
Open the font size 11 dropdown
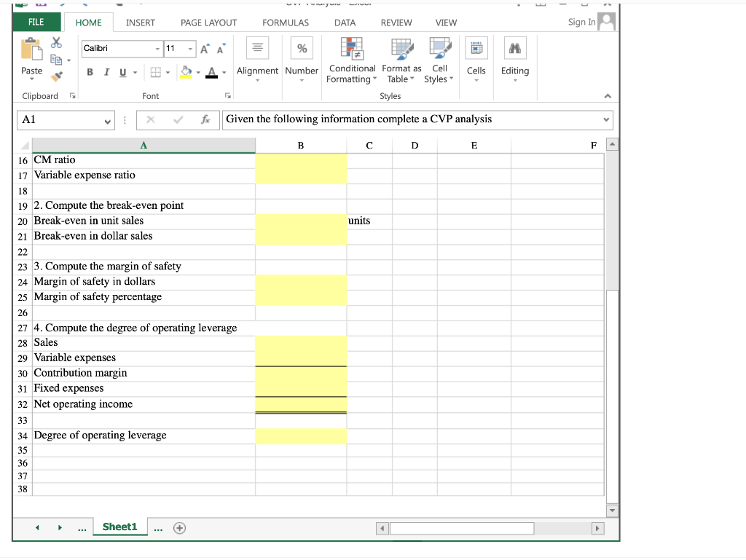[x=190, y=49]
